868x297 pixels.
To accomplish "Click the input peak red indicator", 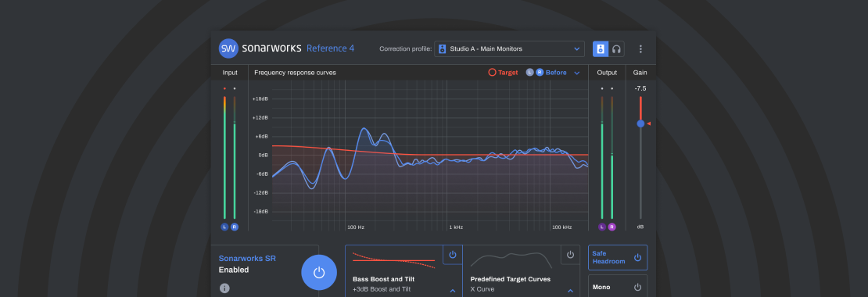I will click(x=224, y=88).
